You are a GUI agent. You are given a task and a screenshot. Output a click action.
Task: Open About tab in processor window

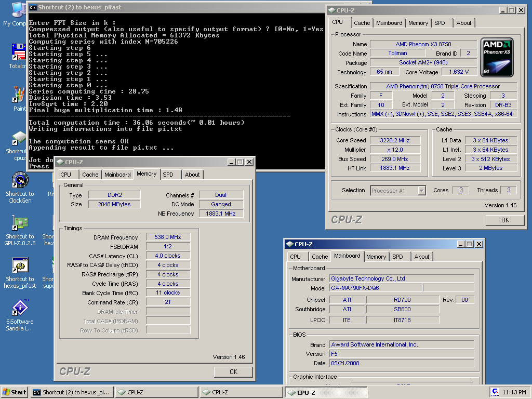tap(464, 23)
